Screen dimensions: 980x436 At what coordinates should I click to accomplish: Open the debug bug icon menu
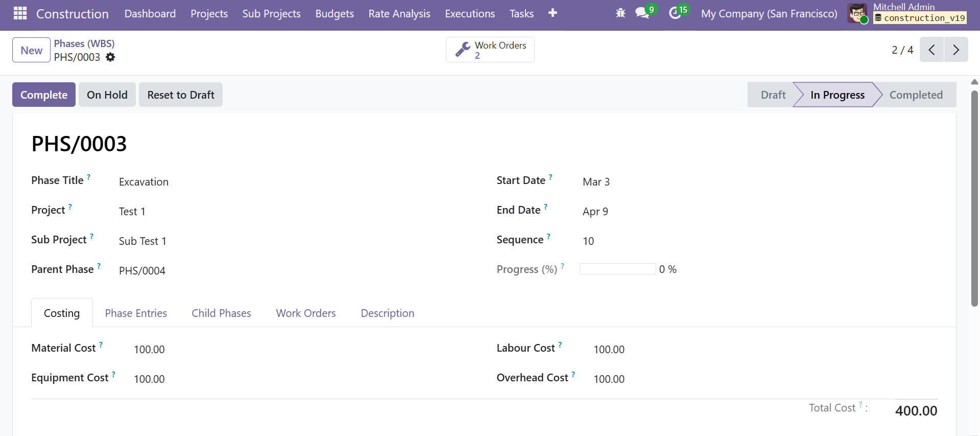(x=620, y=13)
